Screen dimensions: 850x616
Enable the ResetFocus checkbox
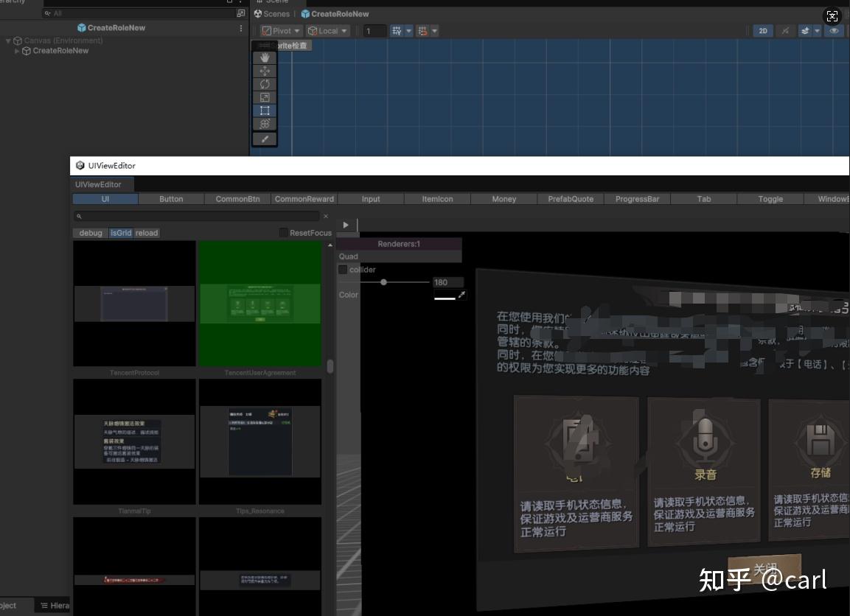(284, 232)
